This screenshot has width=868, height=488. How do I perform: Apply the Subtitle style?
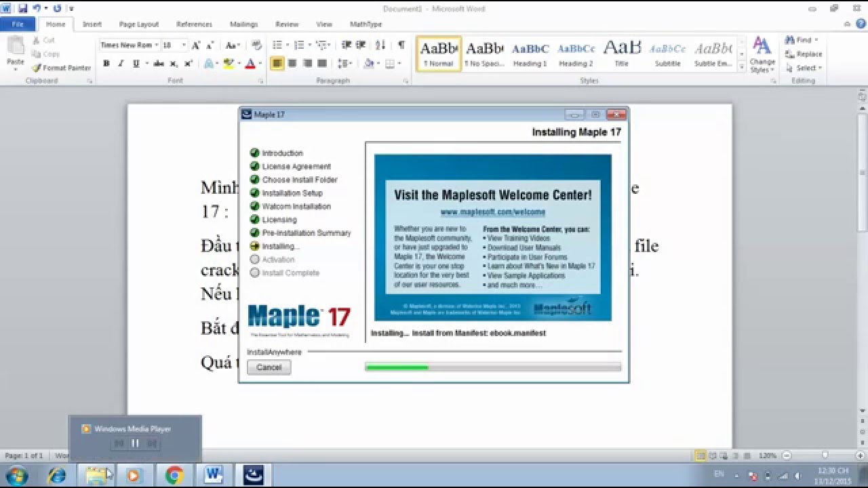tap(667, 54)
